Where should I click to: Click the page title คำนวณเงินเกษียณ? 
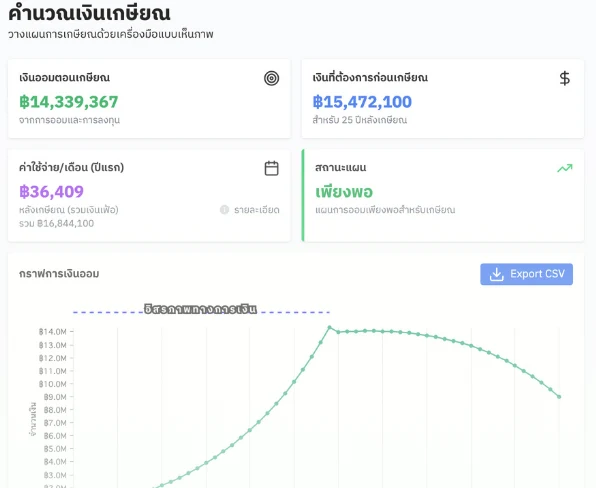pyautogui.click(x=89, y=13)
